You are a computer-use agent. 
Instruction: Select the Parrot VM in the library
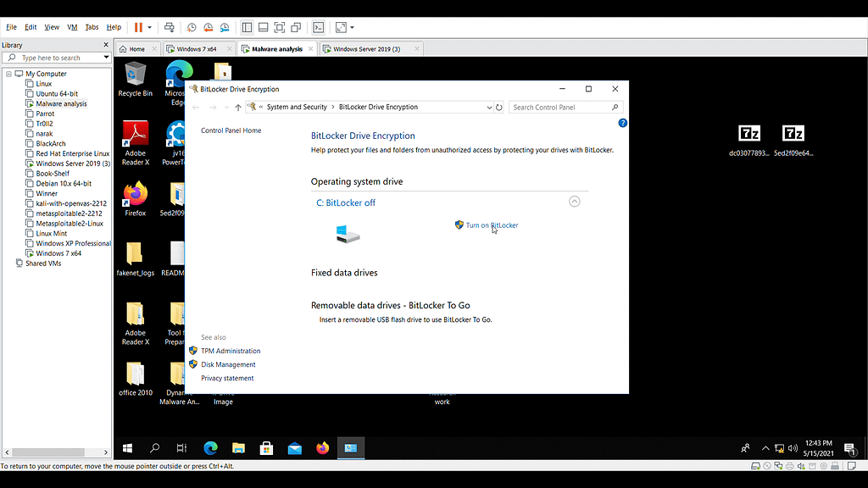45,114
